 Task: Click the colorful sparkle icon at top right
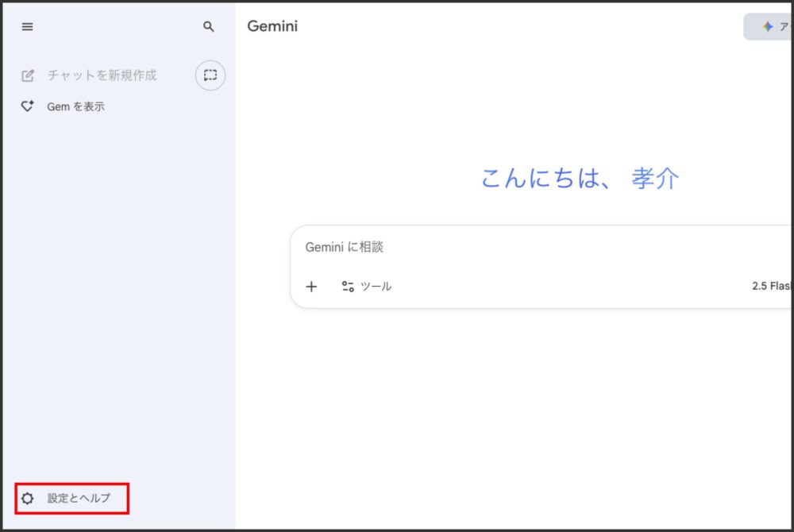tap(767, 27)
